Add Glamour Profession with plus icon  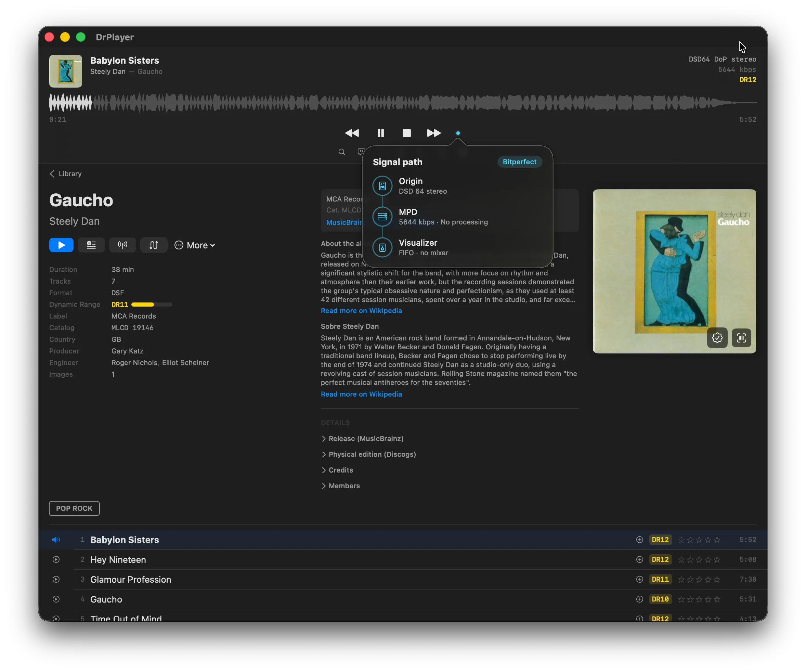click(639, 580)
